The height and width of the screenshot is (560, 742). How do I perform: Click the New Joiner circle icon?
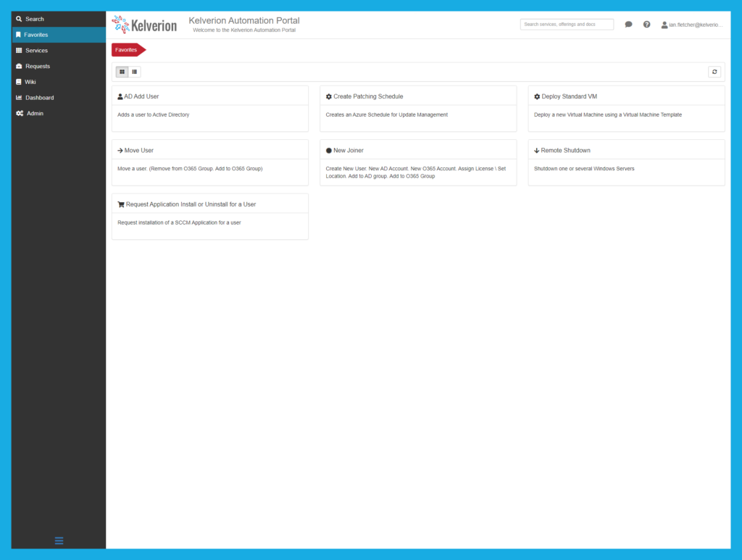coord(329,151)
